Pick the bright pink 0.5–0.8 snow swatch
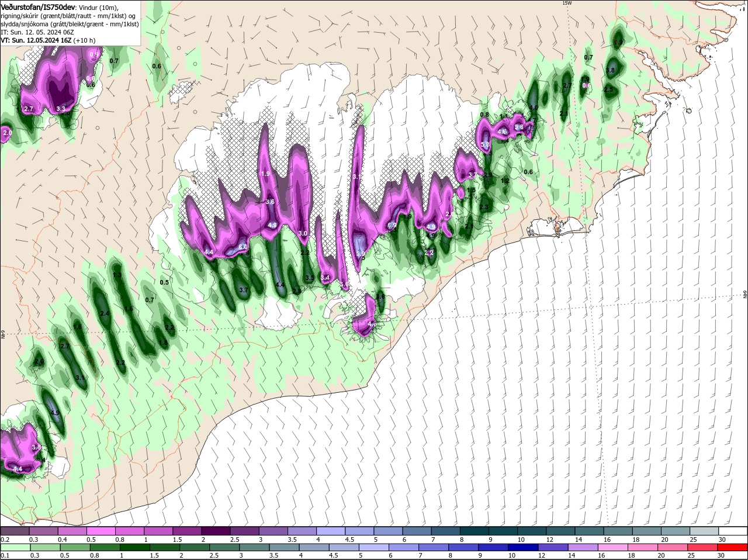Screen dimensions: 748x560 [101, 531]
